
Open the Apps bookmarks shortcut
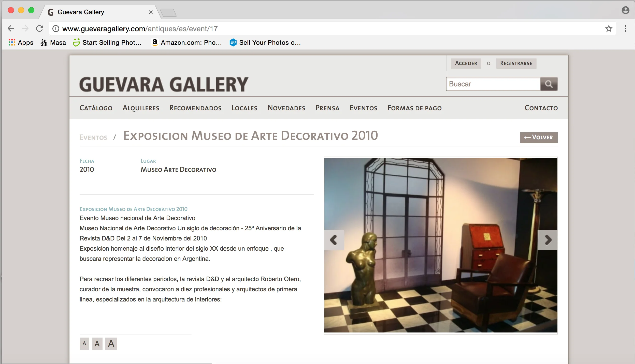pyautogui.click(x=21, y=42)
